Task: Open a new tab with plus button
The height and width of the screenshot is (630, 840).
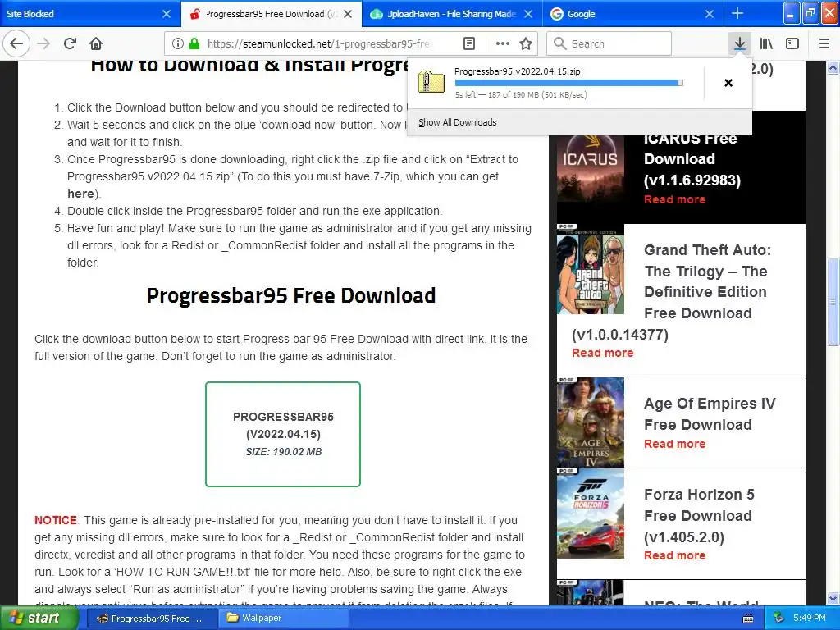Action: coord(737,13)
